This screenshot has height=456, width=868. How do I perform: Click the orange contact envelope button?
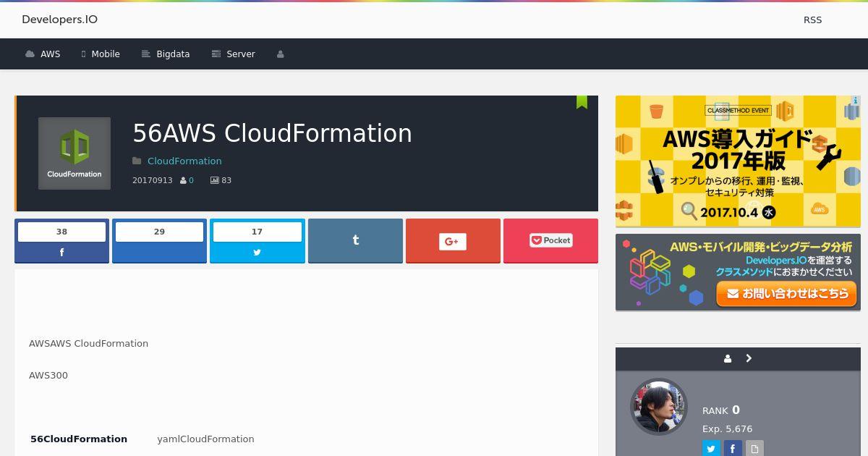tap(786, 294)
